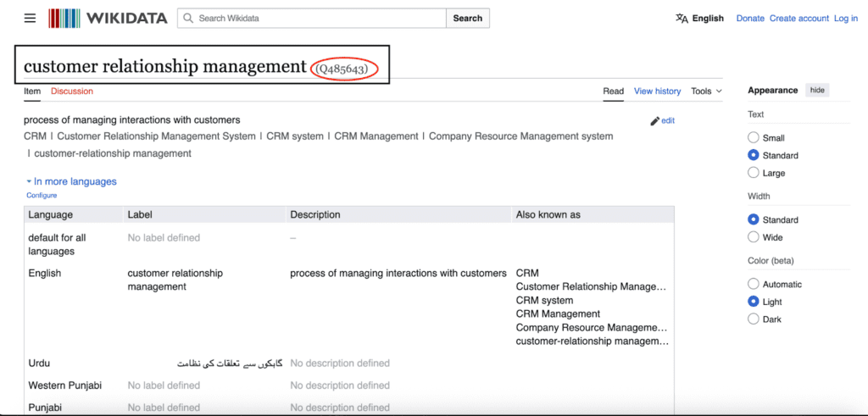This screenshot has height=416, width=868.
Task: Click the magnifier icon in search box
Action: 188,18
